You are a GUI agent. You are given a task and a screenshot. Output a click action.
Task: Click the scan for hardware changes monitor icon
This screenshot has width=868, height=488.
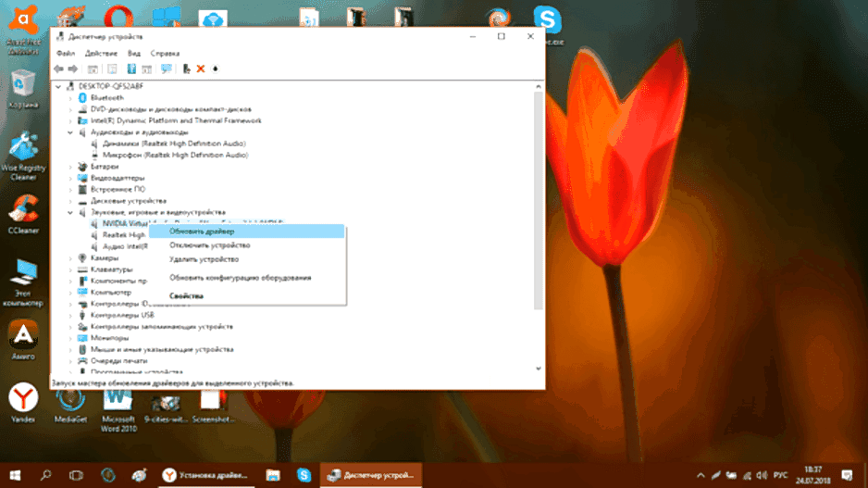coord(167,69)
